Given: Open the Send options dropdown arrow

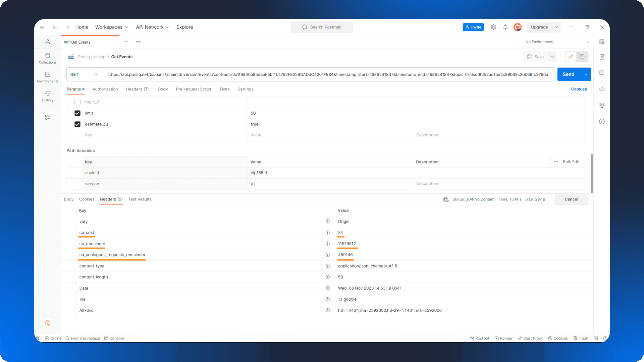Looking at the screenshot, I should (x=586, y=74).
